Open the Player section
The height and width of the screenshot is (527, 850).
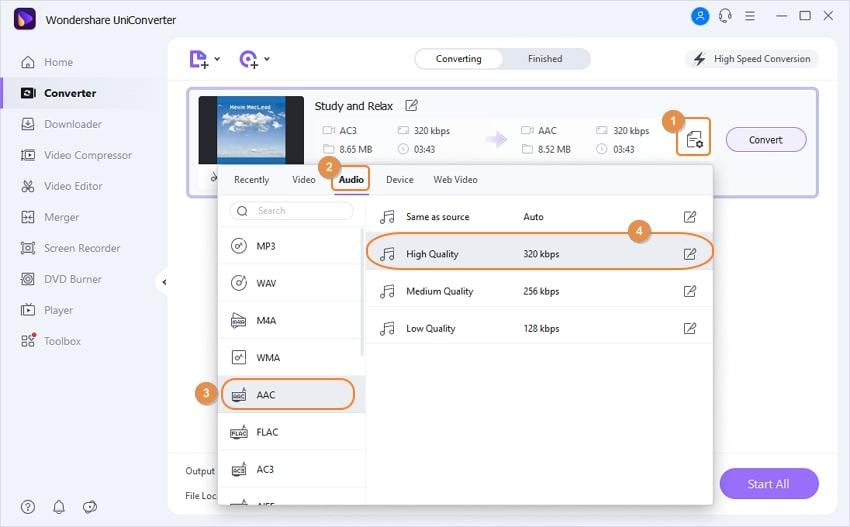coord(47,310)
